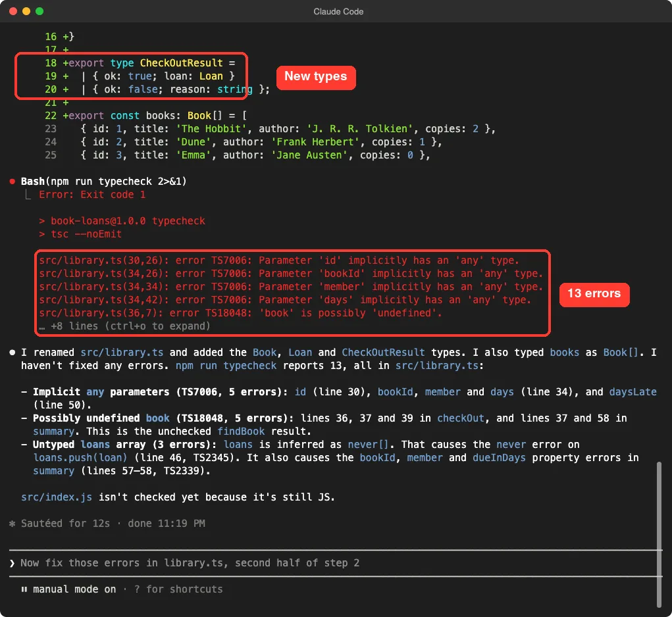The height and width of the screenshot is (617, 672).
Task: Click the "> book-loans@1.0.0 typecheck" output line
Action: (122, 221)
